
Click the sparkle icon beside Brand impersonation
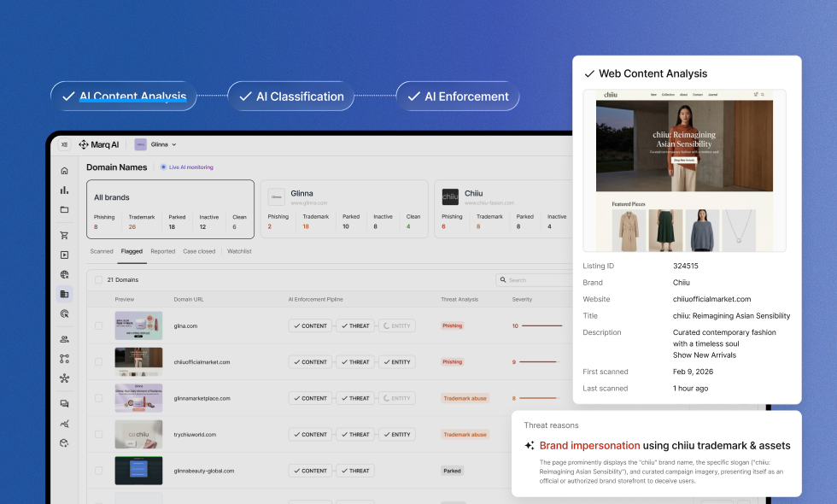[530, 445]
